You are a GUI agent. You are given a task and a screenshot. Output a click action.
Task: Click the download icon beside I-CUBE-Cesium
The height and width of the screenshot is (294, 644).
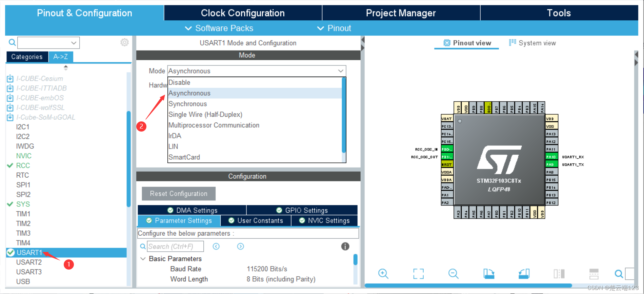click(10, 79)
